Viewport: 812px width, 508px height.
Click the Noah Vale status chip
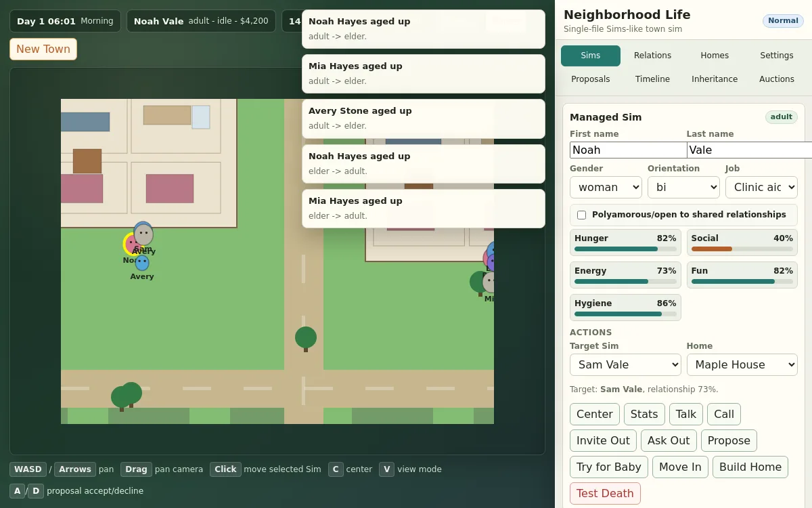201,21
